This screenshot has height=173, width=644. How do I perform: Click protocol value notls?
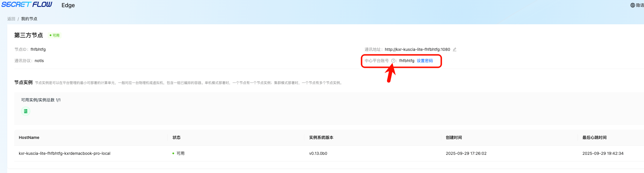(x=39, y=61)
